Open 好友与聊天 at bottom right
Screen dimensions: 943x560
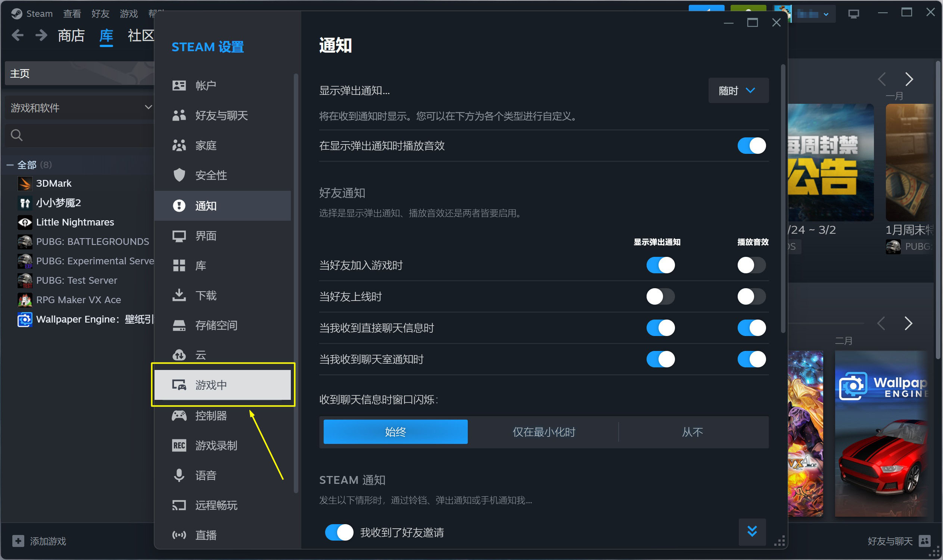pos(899,541)
